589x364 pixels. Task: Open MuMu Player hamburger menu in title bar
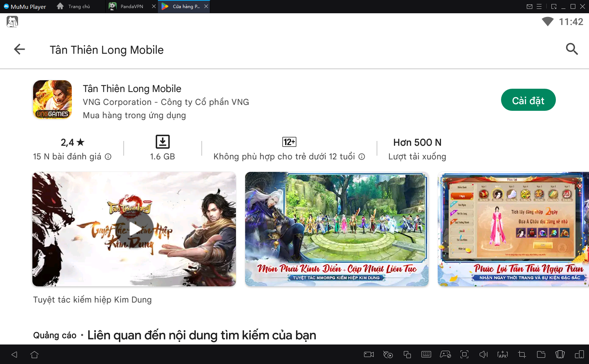tap(539, 7)
